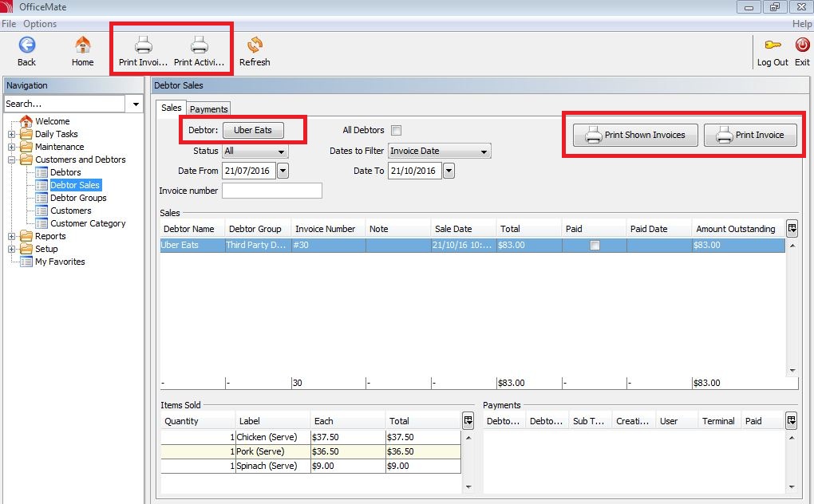Click the Back arrow icon

click(x=27, y=45)
